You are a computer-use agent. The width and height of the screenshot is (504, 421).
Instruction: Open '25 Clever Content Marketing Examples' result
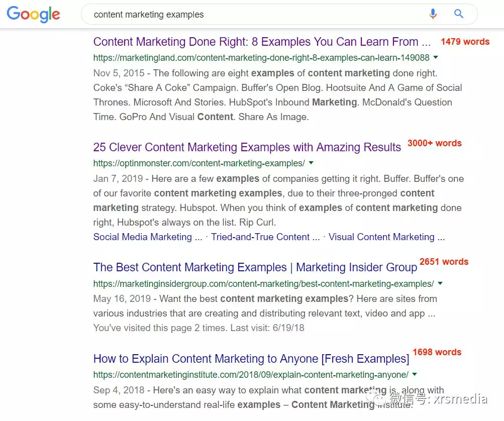tap(247, 147)
